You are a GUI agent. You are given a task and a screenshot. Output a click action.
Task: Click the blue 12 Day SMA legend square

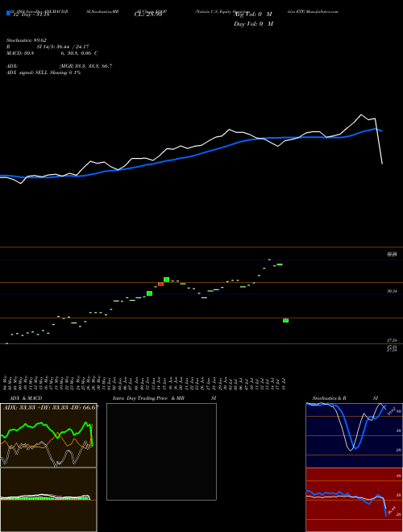tap(8, 13)
